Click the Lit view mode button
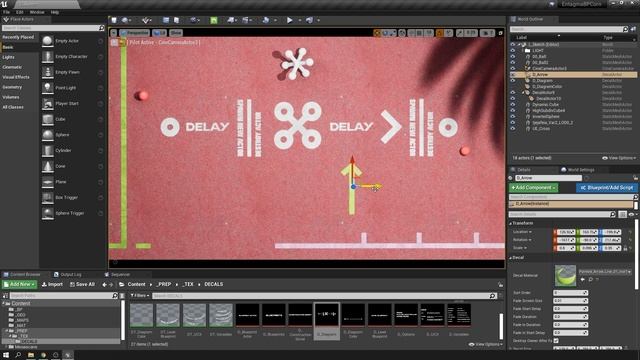 160,33
